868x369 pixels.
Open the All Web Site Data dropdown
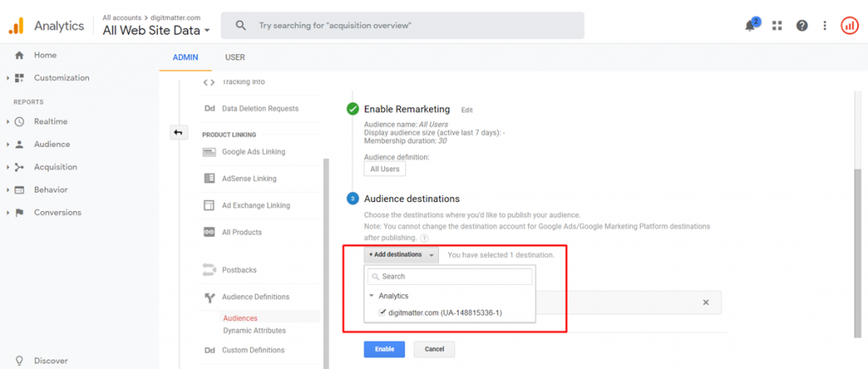tap(156, 31)
